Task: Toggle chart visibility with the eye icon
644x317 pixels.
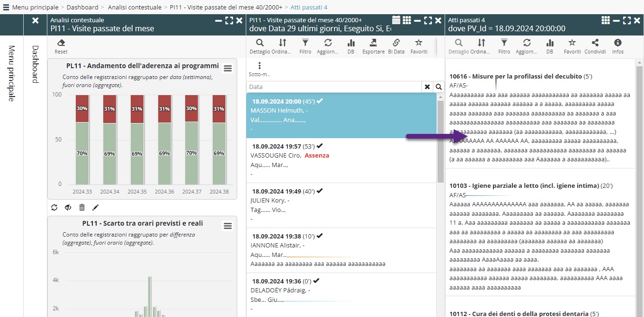Action: click(68, 207)
